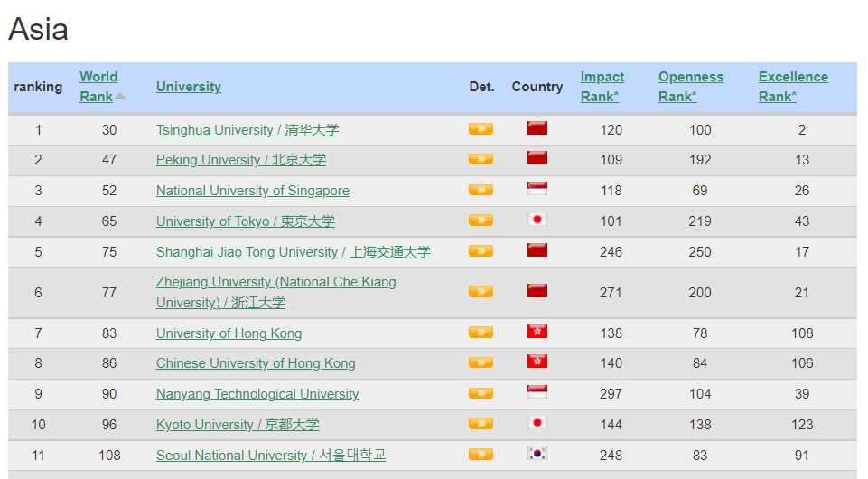The width and height of the screenshot is (868, 479).
Task: Click orange details icon for University of Tokyo
Action: click(x=481, y=221)
